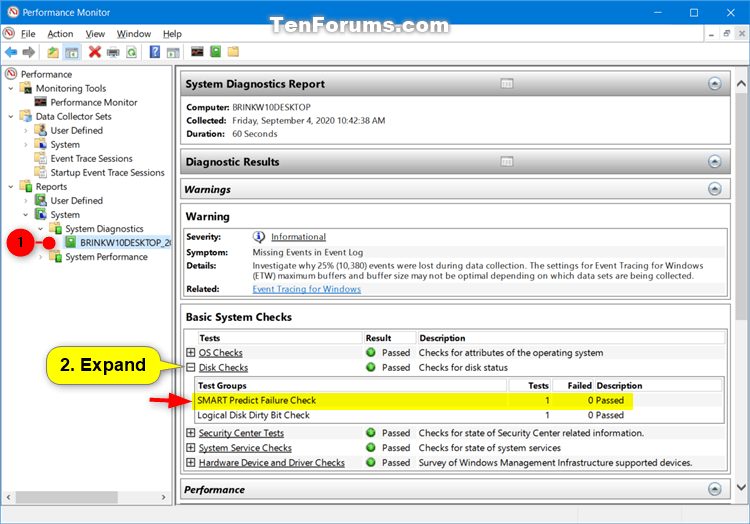Click the tree pane horizontal scrollbar thumb
Screen dimensions: 750x524
coord(66,497)
